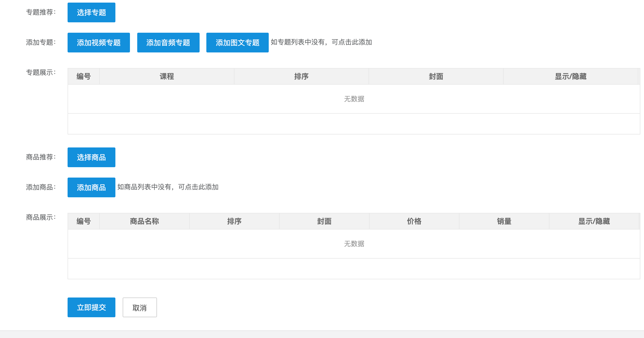Click the 添加音频专题 button
The width and height of the screenshot is (644, 338).
(x=168, y=43)
